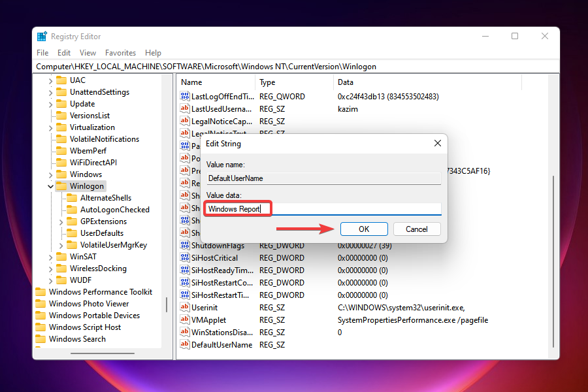The height and width of the screenshot is (392, 588).
Task: Click the Windows Search folder icon
Action: 41,338
